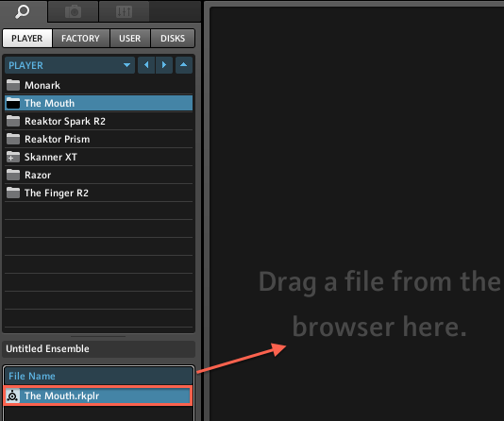Switch to the FACTORY tab
The height and width of the screenshot is (421, 504).
[x=80, y=39]
